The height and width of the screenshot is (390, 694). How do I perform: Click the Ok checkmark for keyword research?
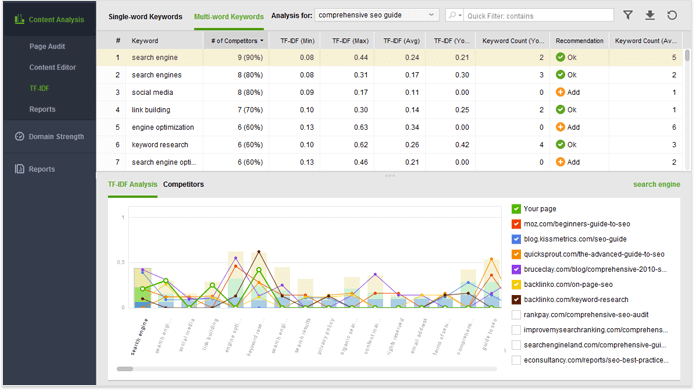click(560, 144)
